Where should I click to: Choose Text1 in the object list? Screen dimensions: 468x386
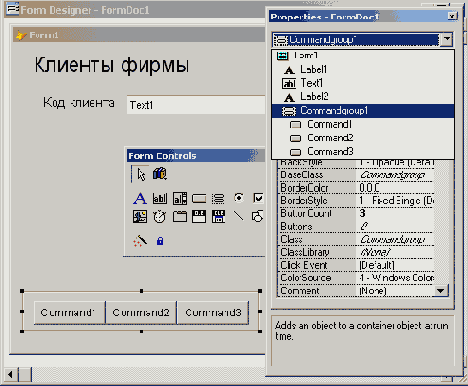click(363, 83)
